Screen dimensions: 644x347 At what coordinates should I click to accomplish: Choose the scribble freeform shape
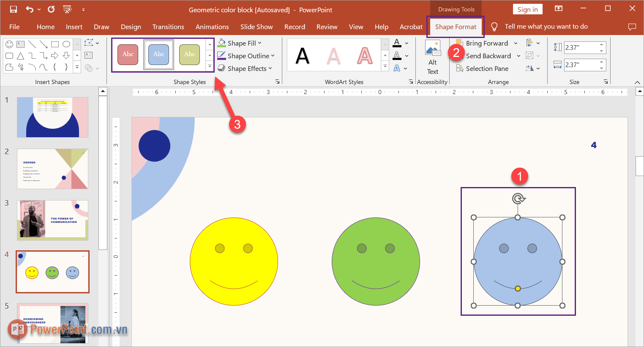(20, 67)
